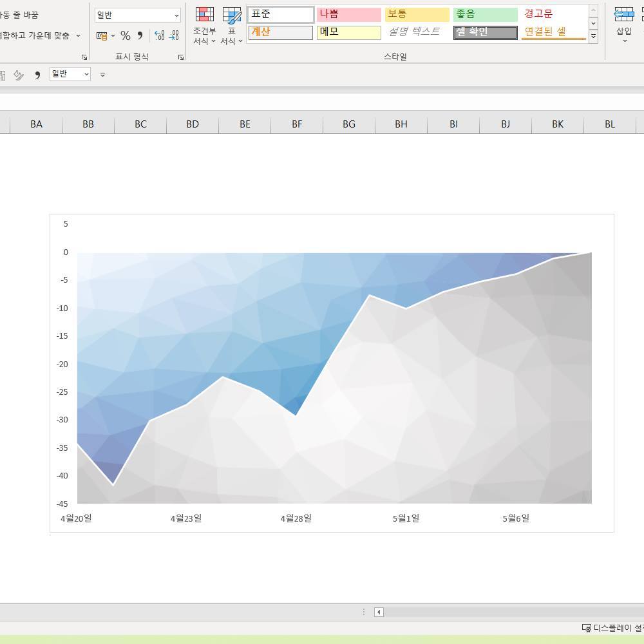Click the Insert cells (삽입) icon
Viewport: 644px width, 644px height.
(624, 15)
